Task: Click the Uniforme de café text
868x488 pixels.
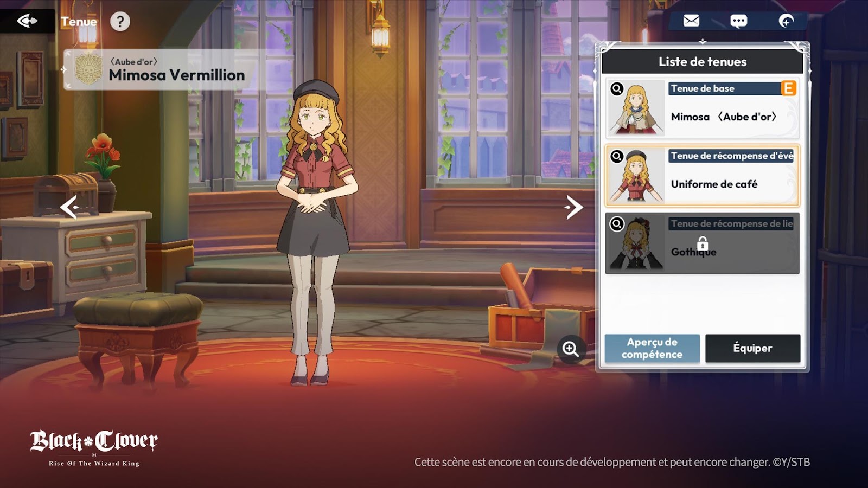Action: click(x=714, y=184)
